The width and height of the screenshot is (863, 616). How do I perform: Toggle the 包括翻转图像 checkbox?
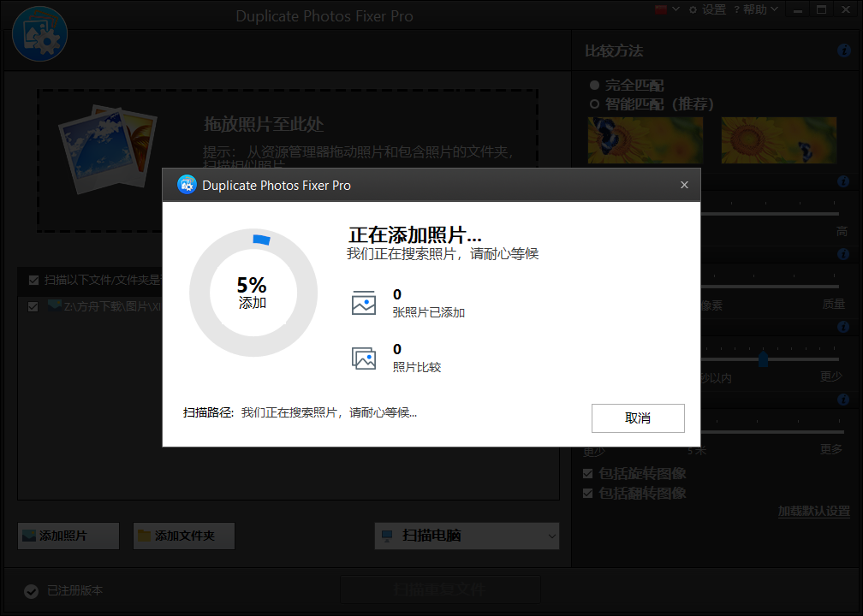point(588,494)
